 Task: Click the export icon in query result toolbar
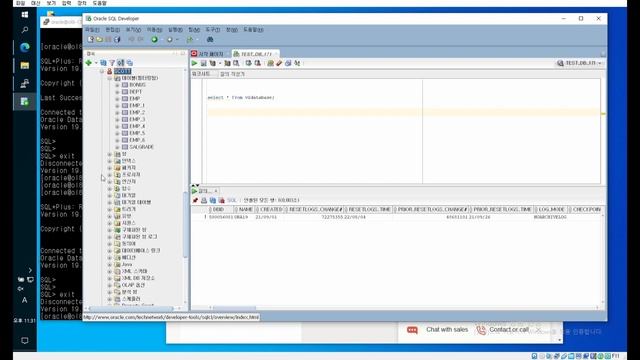[213, 200]
